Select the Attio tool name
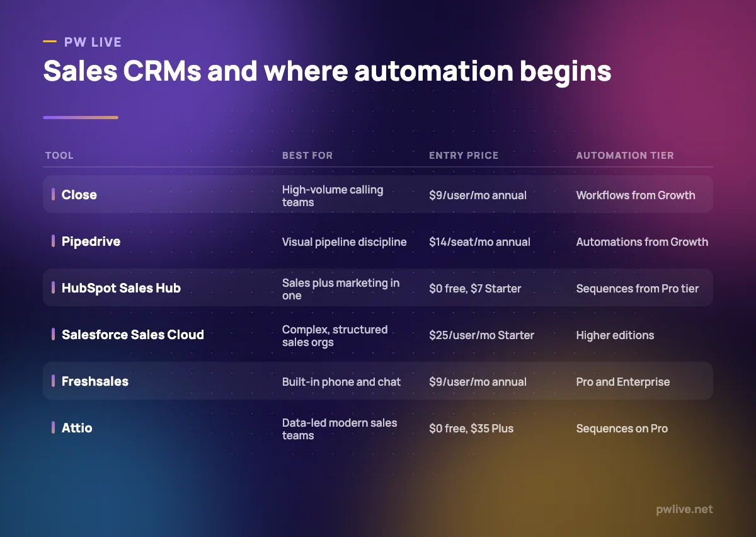 pos(77,428)
